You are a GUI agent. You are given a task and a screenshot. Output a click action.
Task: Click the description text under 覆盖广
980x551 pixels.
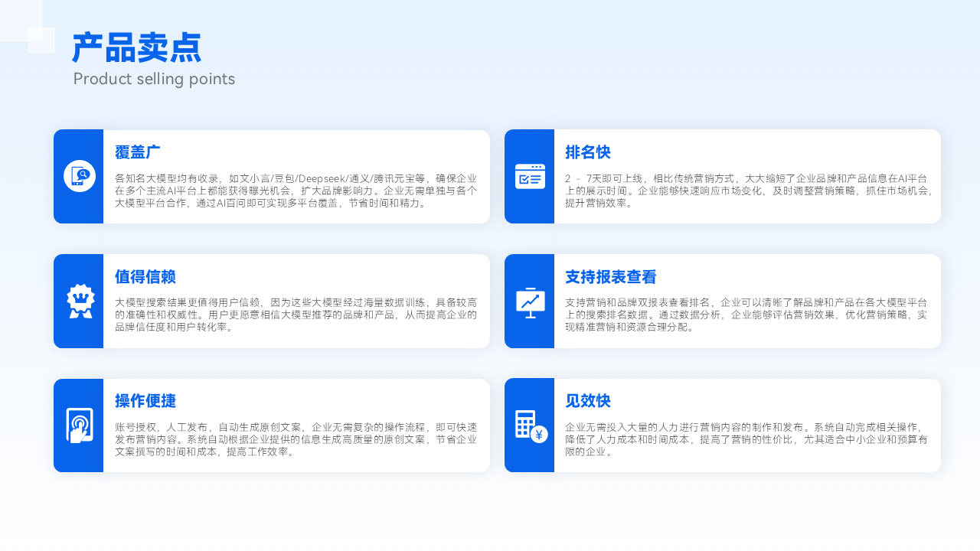tap(296, 191)
